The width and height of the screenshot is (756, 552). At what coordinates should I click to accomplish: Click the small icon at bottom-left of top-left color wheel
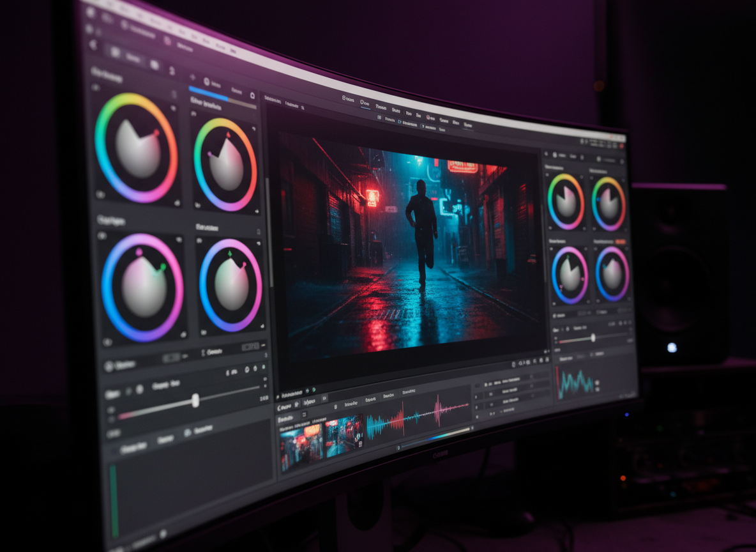point(101,194)
